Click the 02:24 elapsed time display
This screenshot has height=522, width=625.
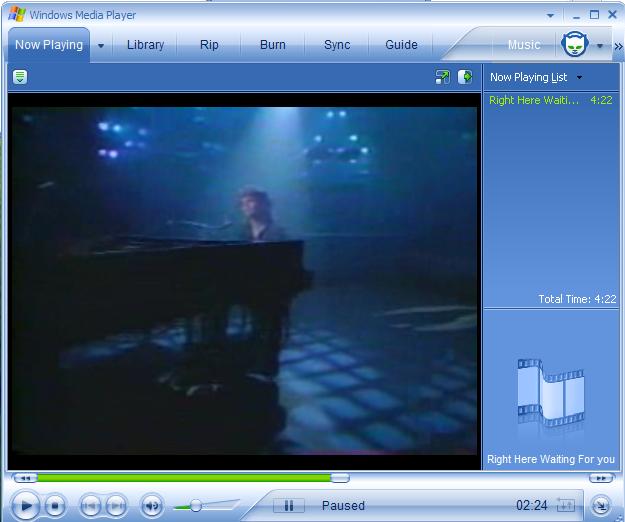[x=532, y=506]
